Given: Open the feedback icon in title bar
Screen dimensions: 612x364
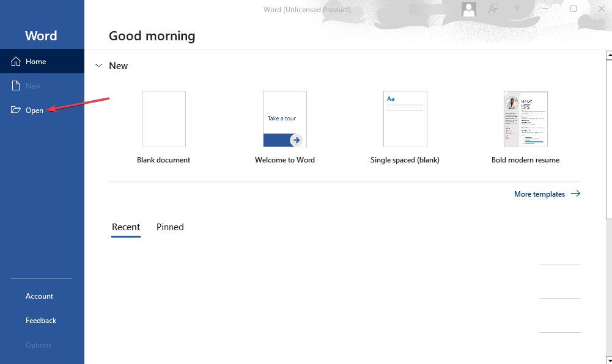Looking at the screenshot, I should coord(493,9).
